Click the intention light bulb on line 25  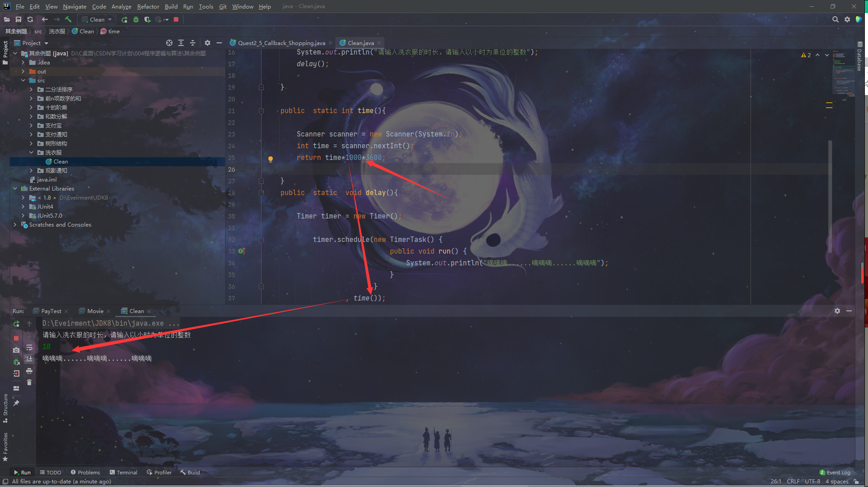(x=271, y=159)
